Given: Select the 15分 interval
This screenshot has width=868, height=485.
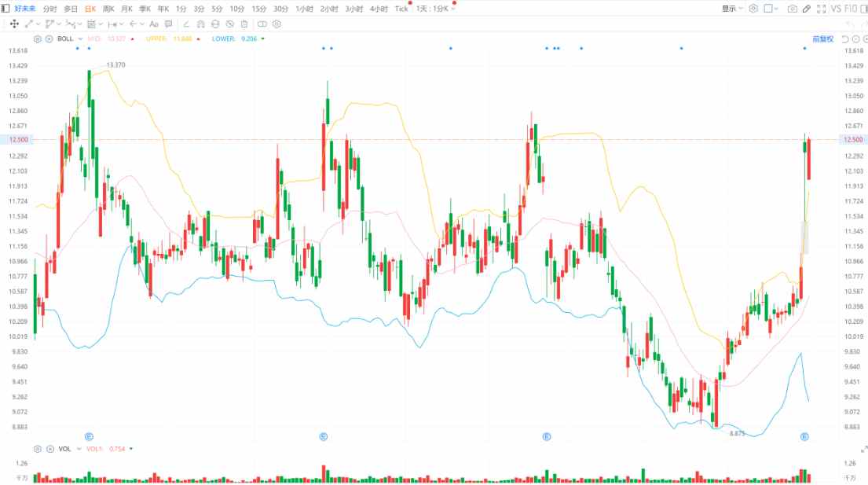Looking at the screenshot, I should click(259, 9).
